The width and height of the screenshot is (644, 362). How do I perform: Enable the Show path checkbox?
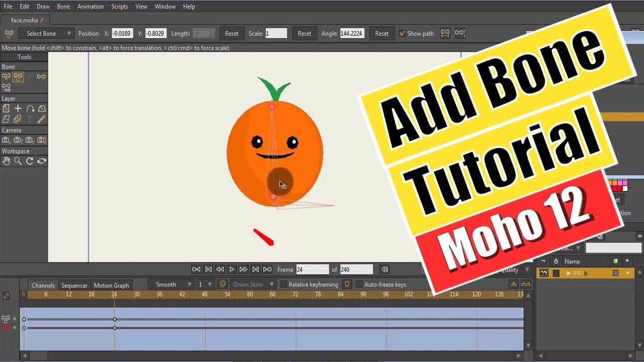(402, 33)
